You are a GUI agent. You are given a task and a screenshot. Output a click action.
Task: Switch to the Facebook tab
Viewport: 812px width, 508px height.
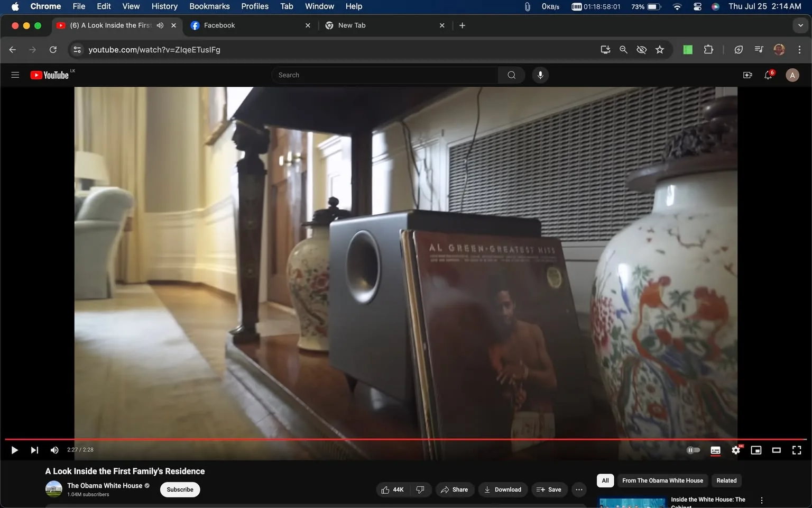coord(237,25)
